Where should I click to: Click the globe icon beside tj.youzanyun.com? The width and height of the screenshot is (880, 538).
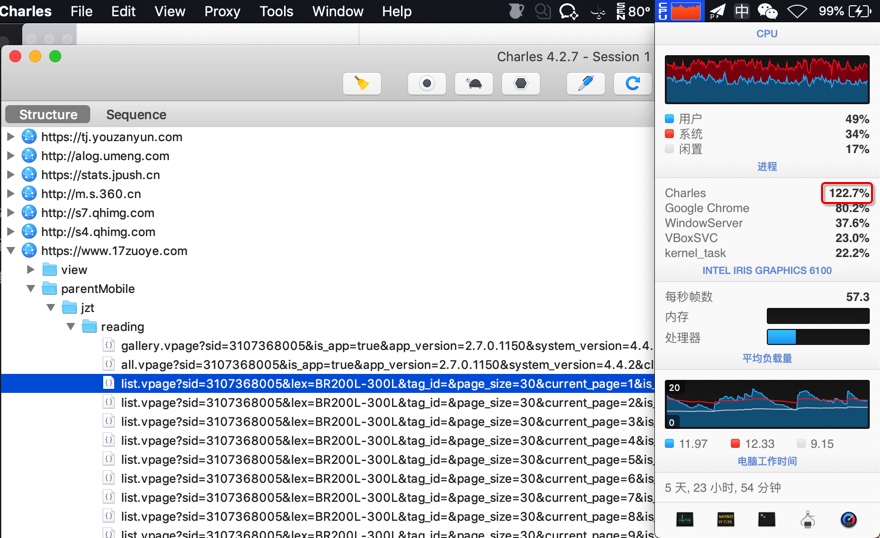[x=29, y=136]
